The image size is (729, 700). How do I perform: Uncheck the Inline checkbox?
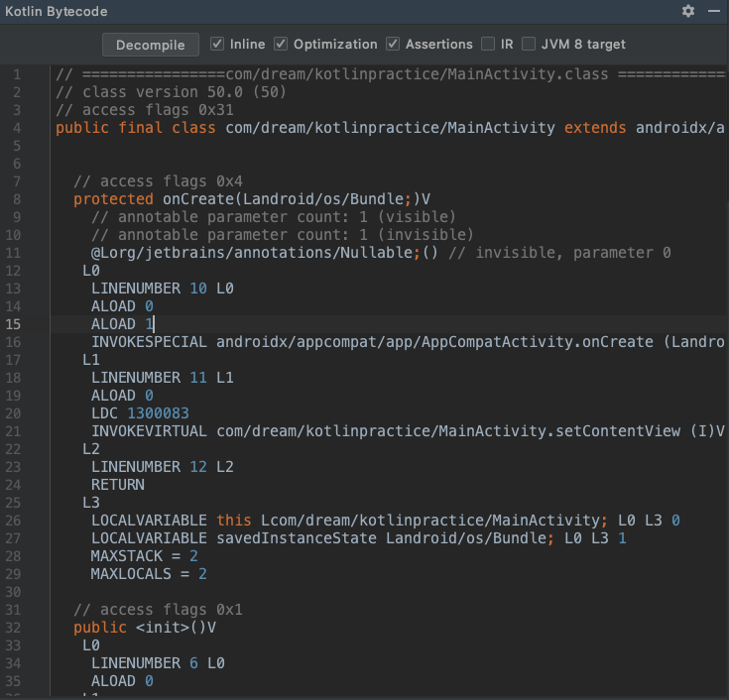(216, 44)
